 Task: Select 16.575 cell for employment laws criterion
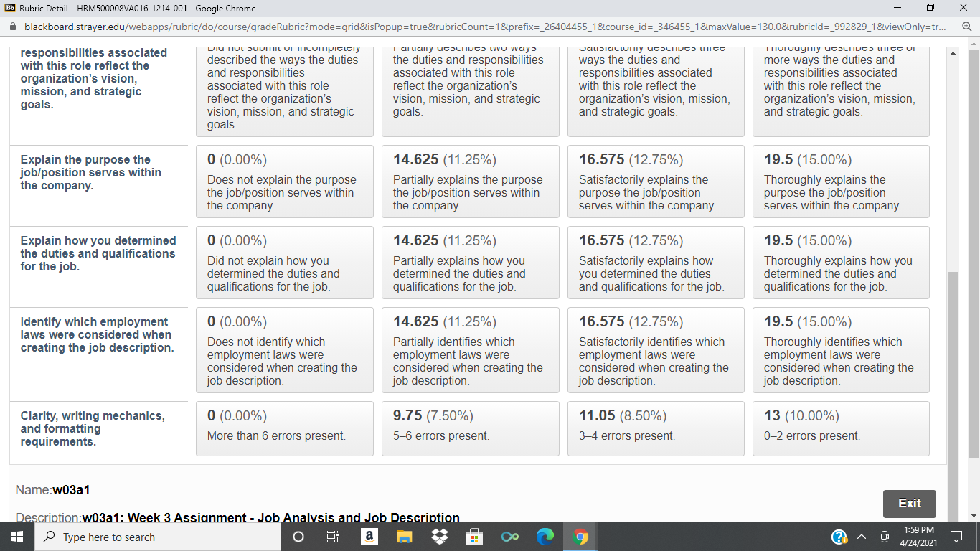click(655, 350)
